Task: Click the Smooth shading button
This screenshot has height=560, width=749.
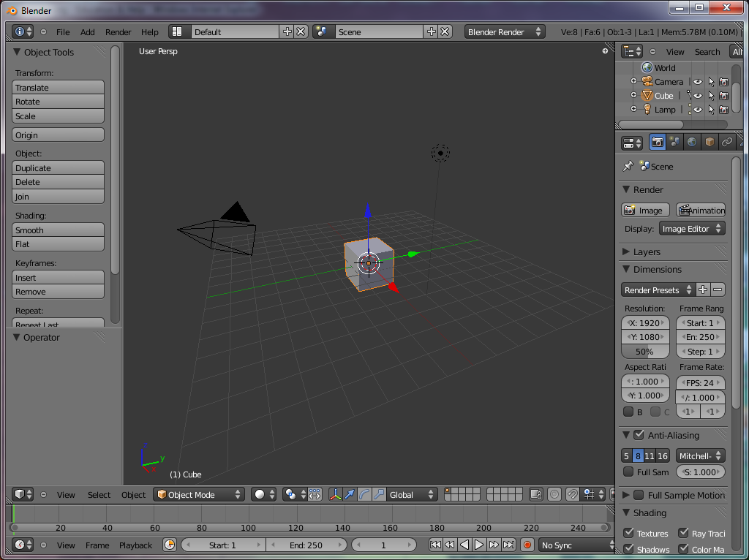Action: (x=58, y=230)
